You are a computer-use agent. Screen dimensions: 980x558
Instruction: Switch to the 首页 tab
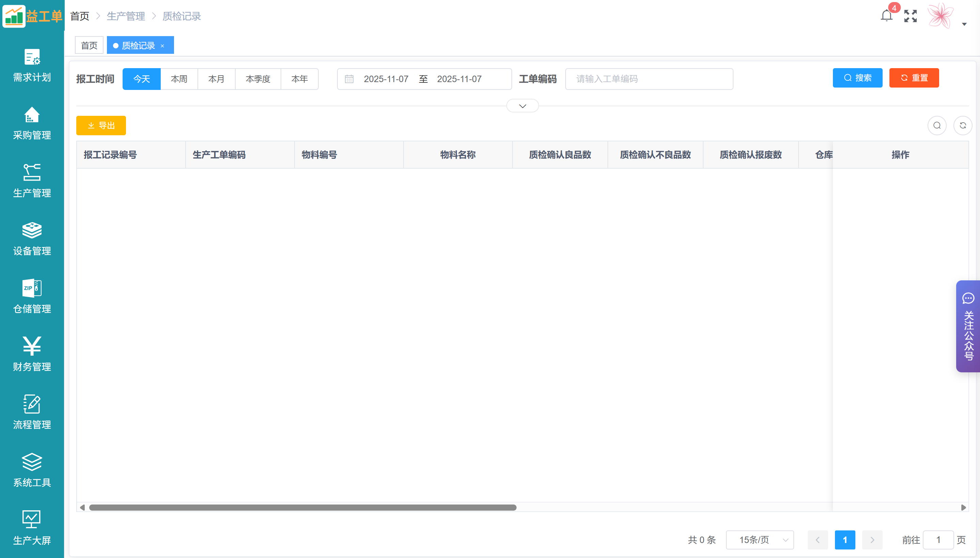(89, 45)
